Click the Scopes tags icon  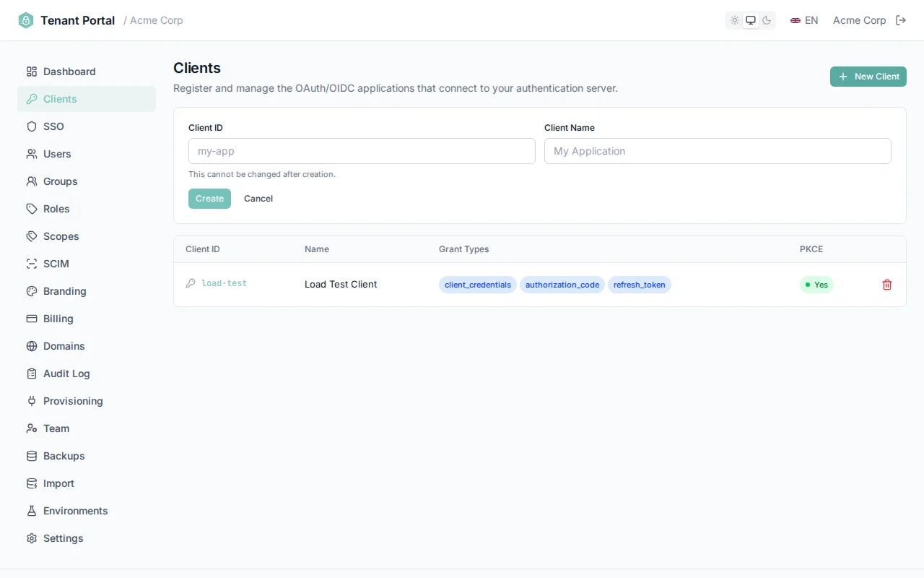[x=32, y=236]
